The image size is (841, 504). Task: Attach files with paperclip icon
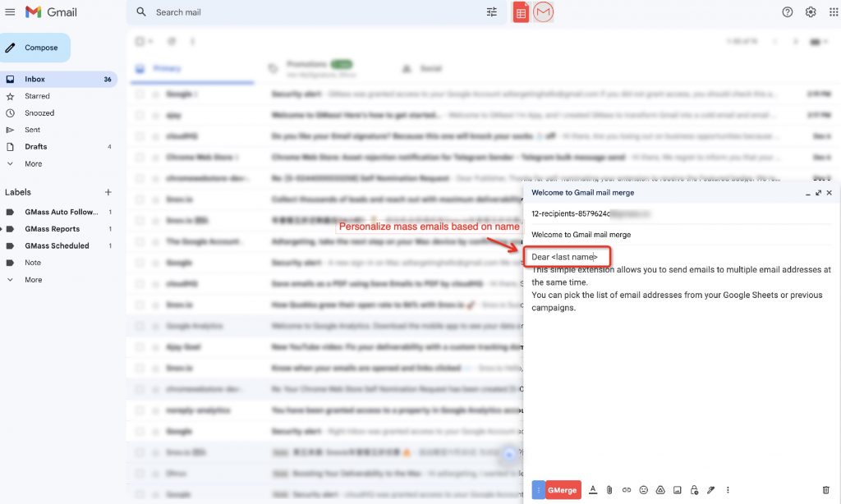pyautogui.click(x=609, y=489)
